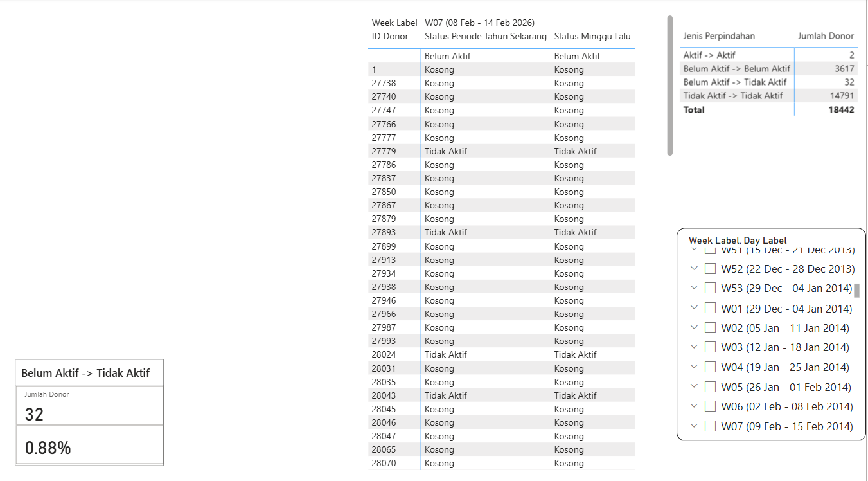Click the value 14791 in Jumlah Donor
Viewport: 868px width, 481px height.
842,96
